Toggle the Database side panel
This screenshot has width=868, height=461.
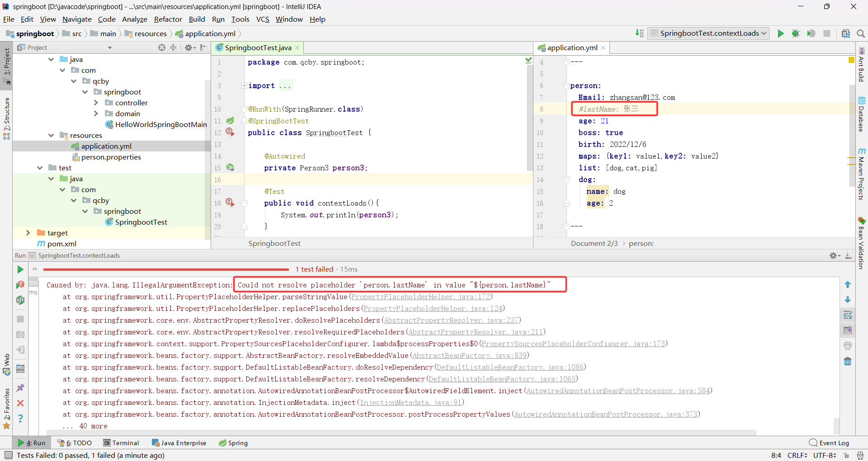pos(862,114)
